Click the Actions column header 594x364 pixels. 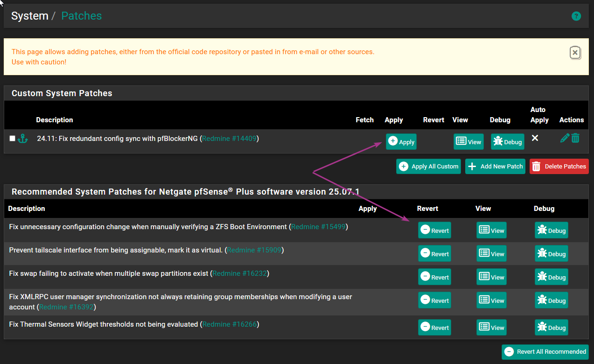pyautogui.click(x=572, y=120)
